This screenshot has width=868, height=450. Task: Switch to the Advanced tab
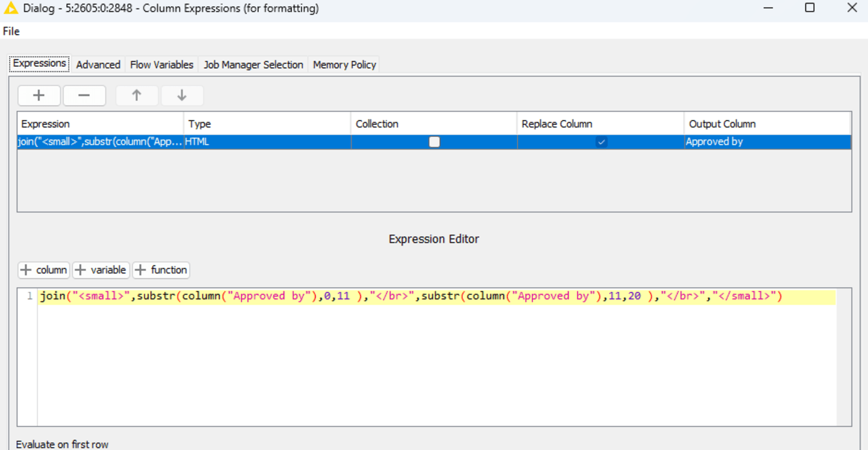coord(98,64)
